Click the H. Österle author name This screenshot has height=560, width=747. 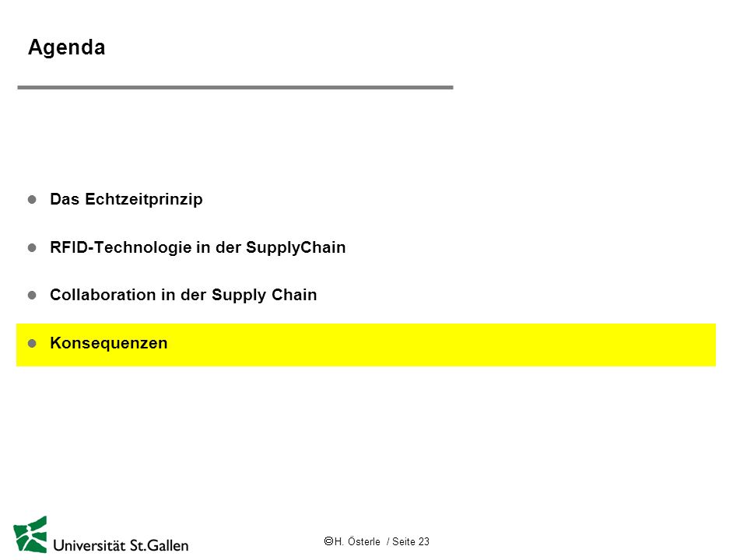coord(357,541)
